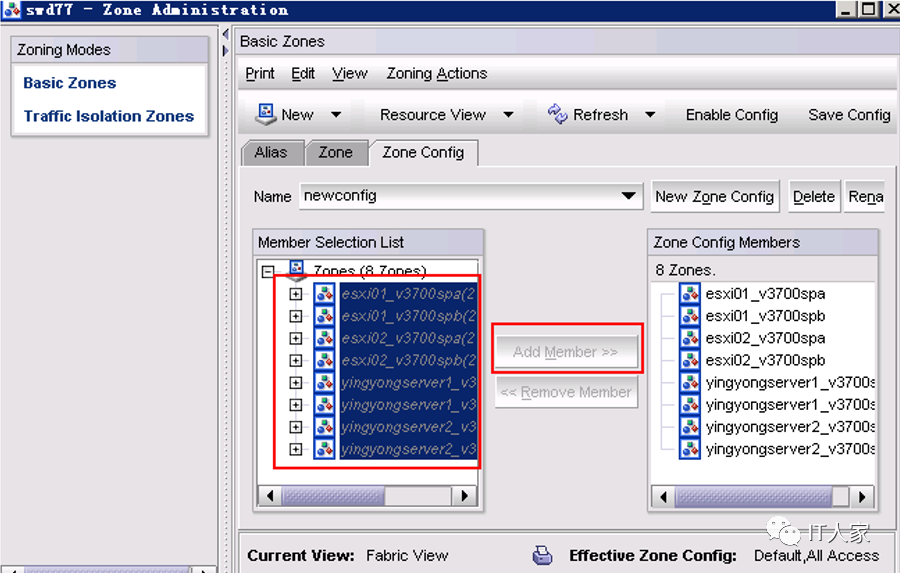Image resolution: width=900 pixels, height=573 pixels.
Task: Click right arrow of Zone Config Members scrollbar
Action: pos(861,497)
